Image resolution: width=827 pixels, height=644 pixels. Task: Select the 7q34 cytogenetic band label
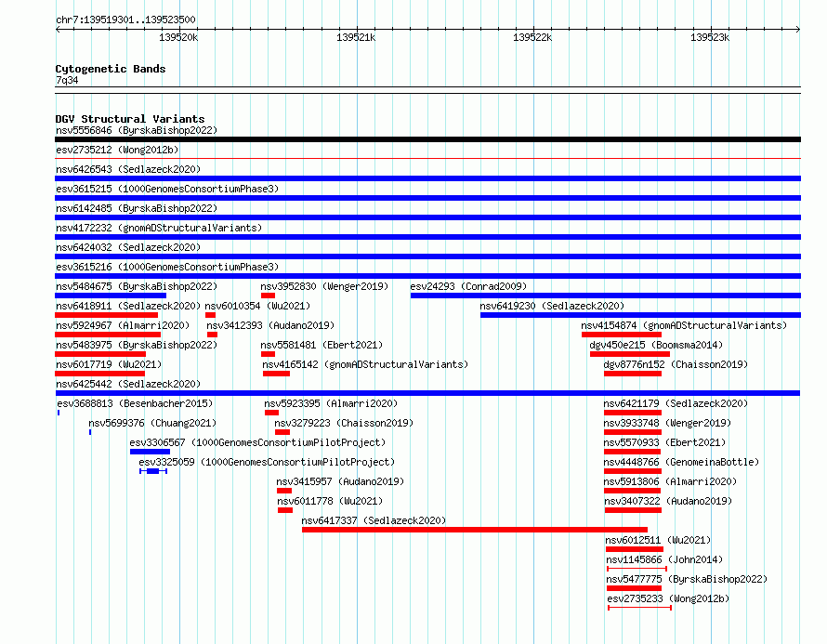(x=67, y=80)
